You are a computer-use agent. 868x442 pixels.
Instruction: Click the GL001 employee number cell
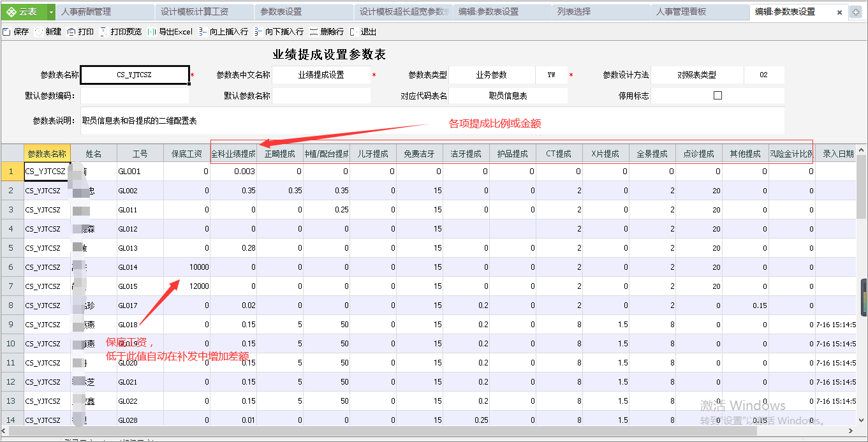point(140,172)
